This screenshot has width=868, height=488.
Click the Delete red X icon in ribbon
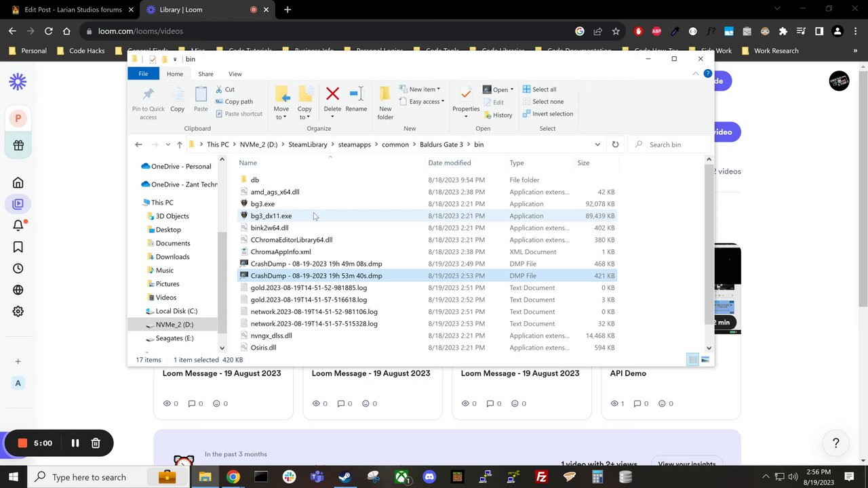[x=332, y=94]
